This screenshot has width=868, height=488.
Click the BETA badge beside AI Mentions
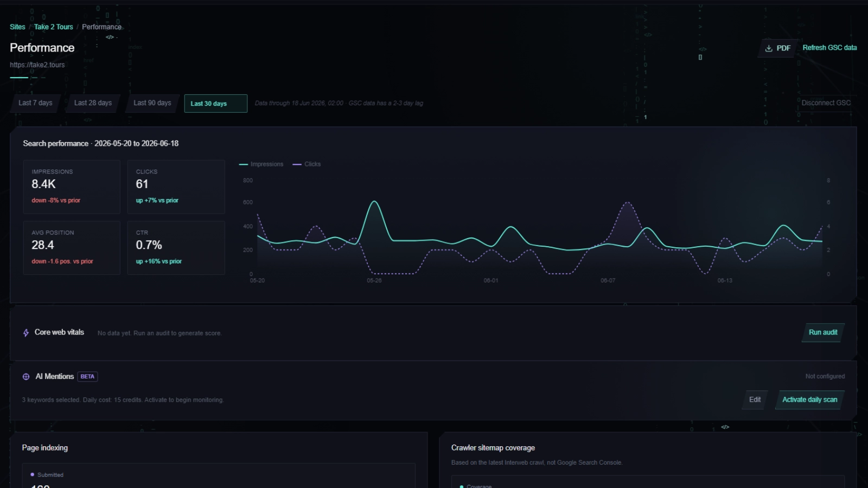click(x=87, y=376)
